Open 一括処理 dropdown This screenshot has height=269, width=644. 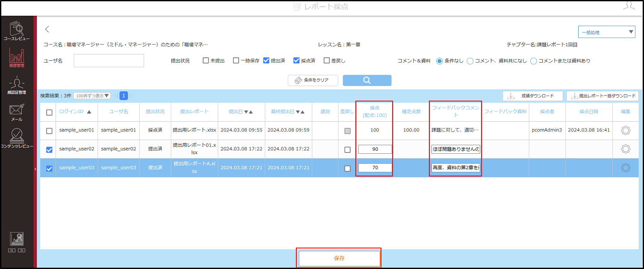click(x=606, y=32)
